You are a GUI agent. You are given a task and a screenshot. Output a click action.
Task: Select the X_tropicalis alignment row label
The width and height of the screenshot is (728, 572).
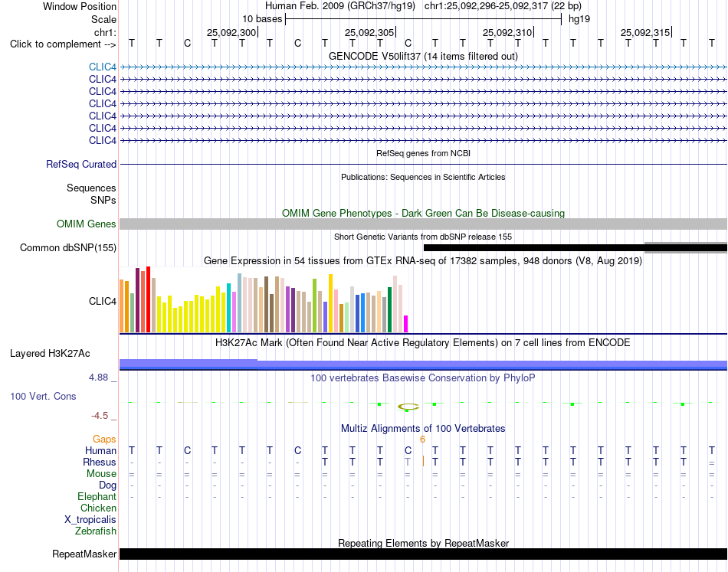point(90,520)
